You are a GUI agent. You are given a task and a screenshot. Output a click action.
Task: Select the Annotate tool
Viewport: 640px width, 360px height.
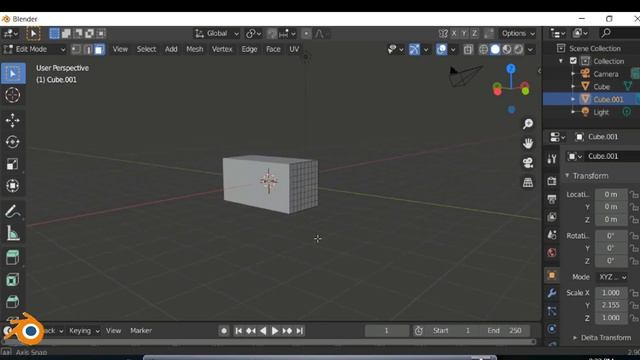(13, 211)
